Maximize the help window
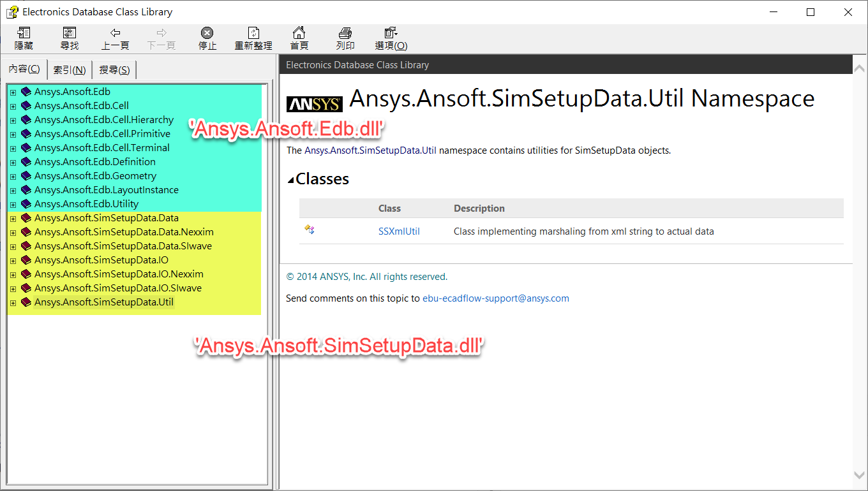This screenshot has width=868, height=491. 811,11
